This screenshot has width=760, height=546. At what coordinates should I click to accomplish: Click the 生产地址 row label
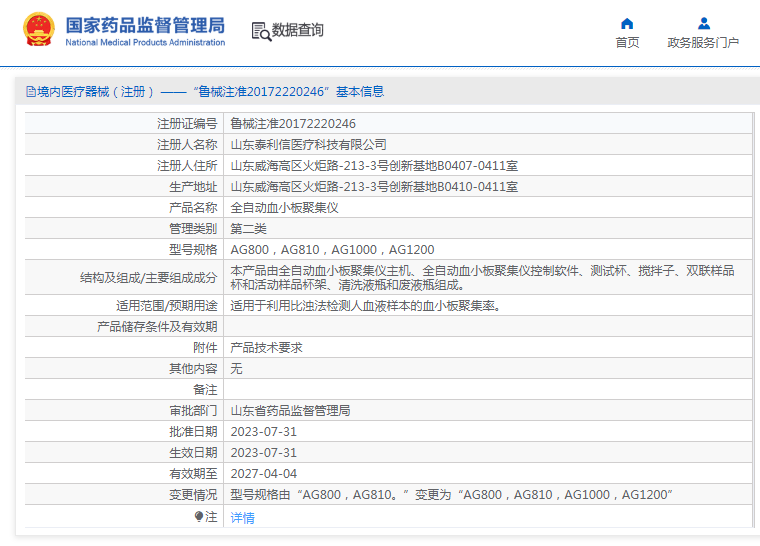coord(193,187)
